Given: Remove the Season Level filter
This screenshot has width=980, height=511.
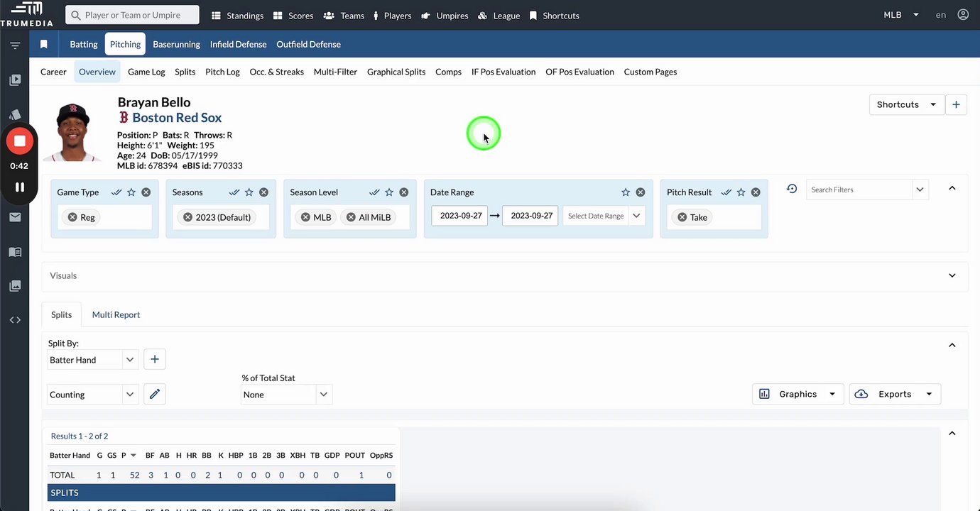Looking at the screenshot, I should (x=403, y=192).
